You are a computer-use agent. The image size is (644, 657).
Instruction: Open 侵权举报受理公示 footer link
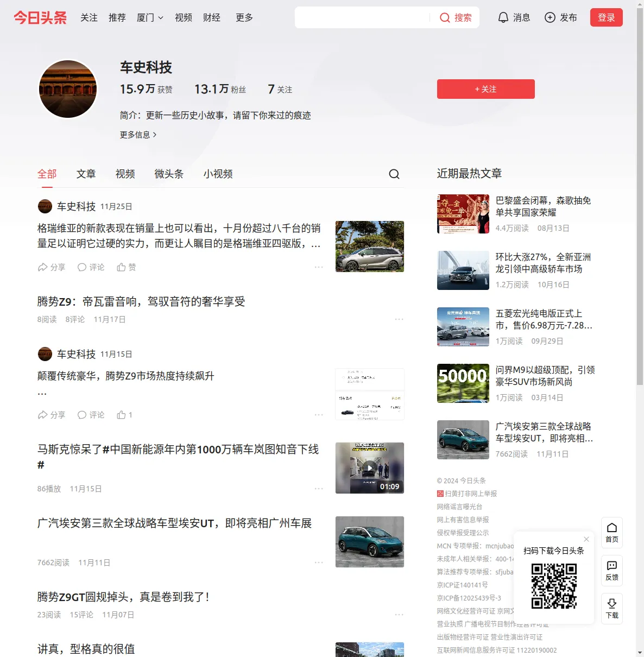pyautogui.click(x=463, y=533)
